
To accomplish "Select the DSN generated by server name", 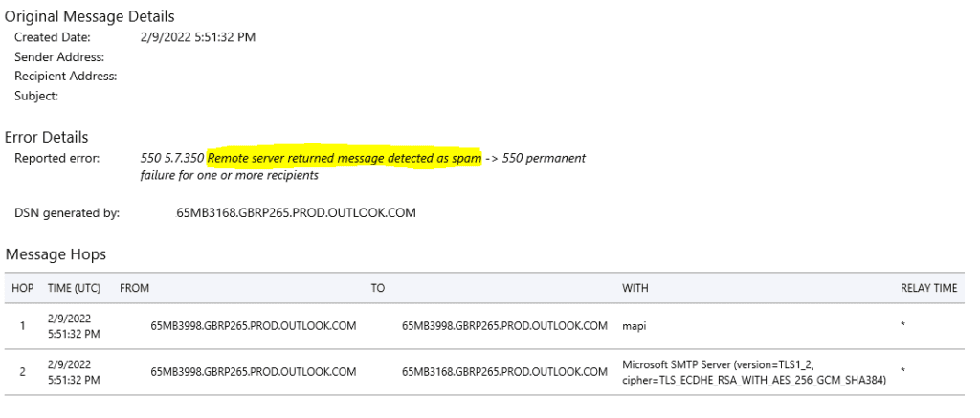I will pyautogui.click(x=297, y=213).
